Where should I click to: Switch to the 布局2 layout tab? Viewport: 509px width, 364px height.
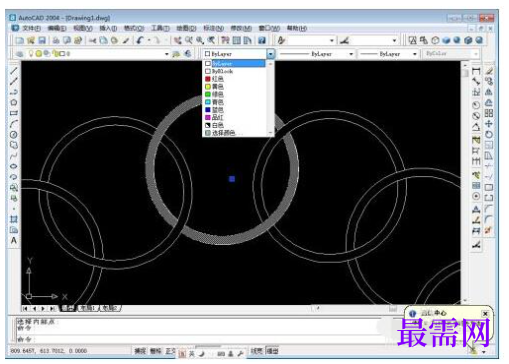pos(110,308)
